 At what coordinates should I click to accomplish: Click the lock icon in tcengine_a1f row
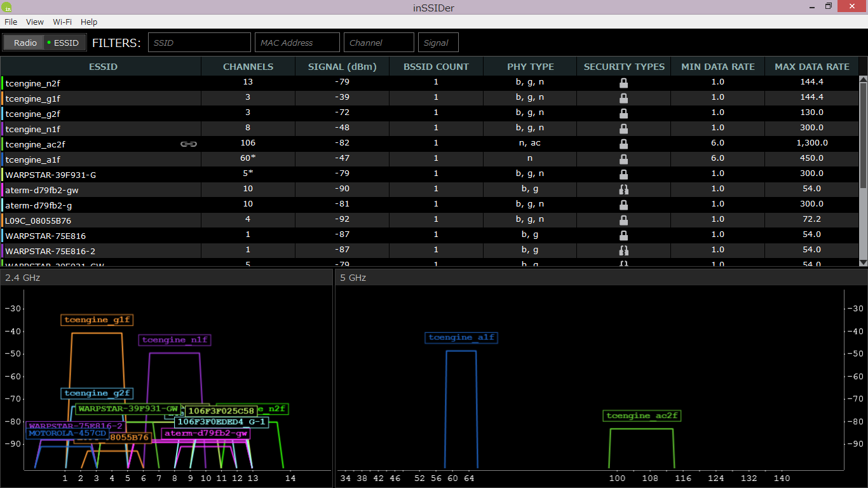click(x=624, y=159)
